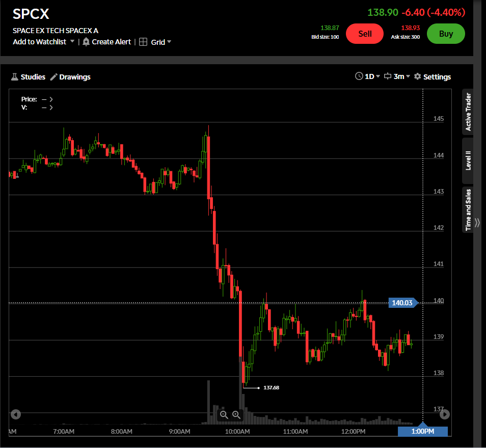The image size is (486, 448).
Task: Click the 9:00AM time axis label
Action: (x=179, y=431)
